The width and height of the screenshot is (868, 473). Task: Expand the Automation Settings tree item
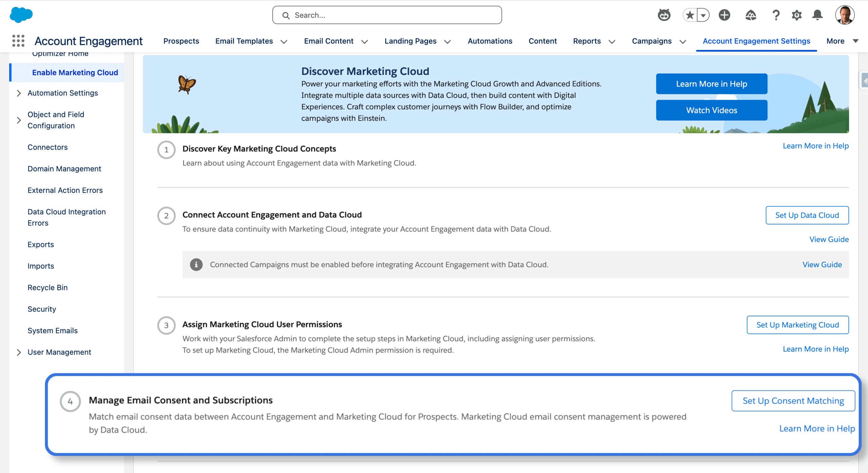[x=19, y=93]
